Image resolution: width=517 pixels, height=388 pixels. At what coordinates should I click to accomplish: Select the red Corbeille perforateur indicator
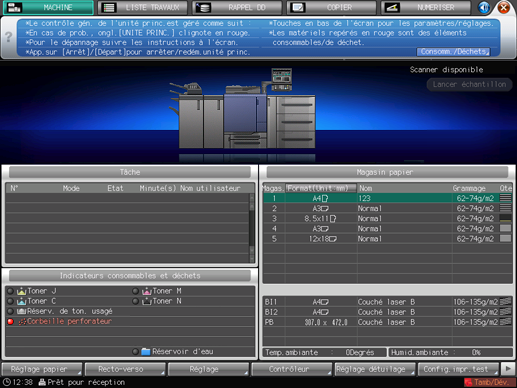11,322
